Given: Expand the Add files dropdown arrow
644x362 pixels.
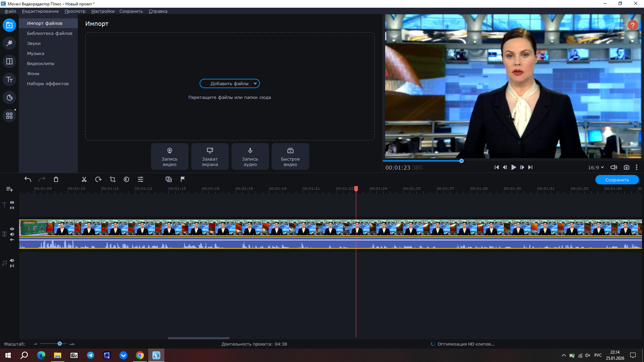Looking at the screenshot, I should click(255, 83).
